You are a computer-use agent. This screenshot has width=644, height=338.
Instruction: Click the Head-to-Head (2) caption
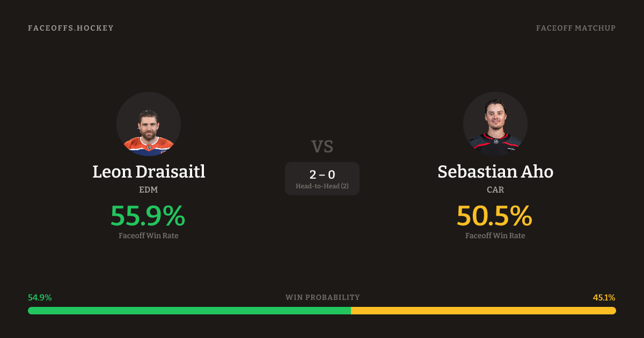pyautogui.click(x=322, y=186)
